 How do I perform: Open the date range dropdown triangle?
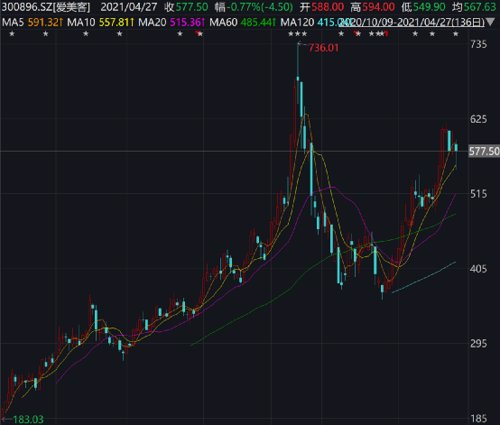(490, 23)
